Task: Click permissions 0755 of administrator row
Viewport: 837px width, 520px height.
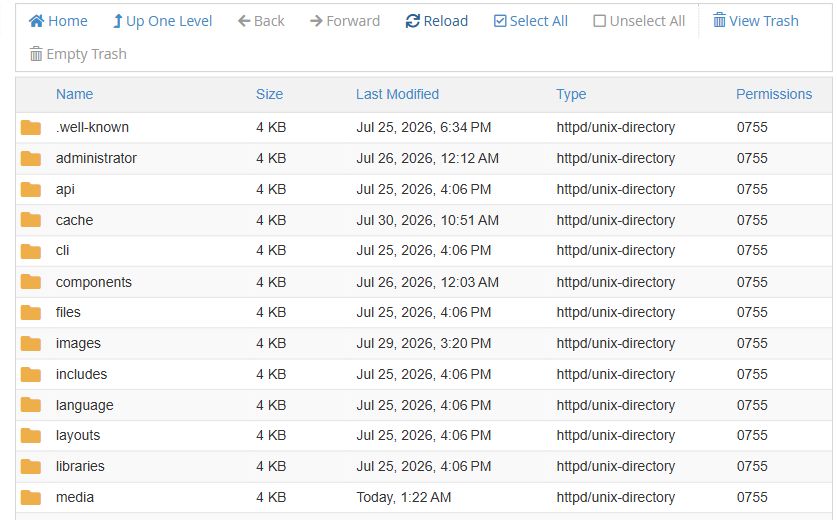Action: (752, 158)
